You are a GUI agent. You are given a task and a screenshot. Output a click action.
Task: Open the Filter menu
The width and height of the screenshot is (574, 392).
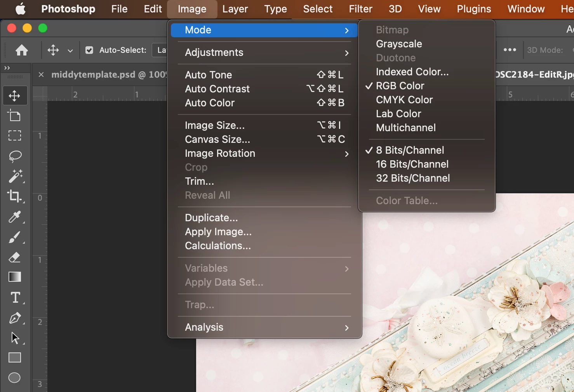point(360,9)
